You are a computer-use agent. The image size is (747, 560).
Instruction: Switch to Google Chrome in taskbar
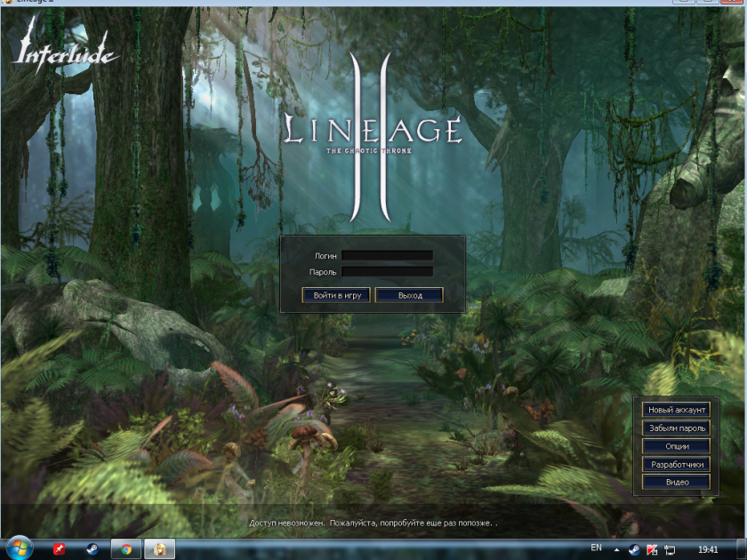[126, 549]
